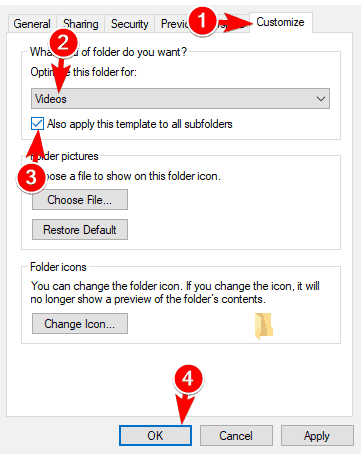Tick the apply template to subfolders checkbox

(37, 124)
